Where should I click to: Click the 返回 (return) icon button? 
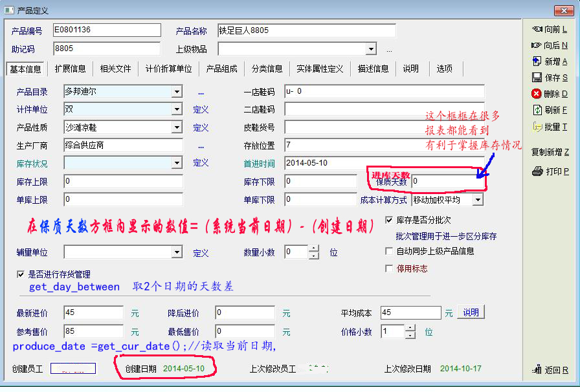point(537,370)
